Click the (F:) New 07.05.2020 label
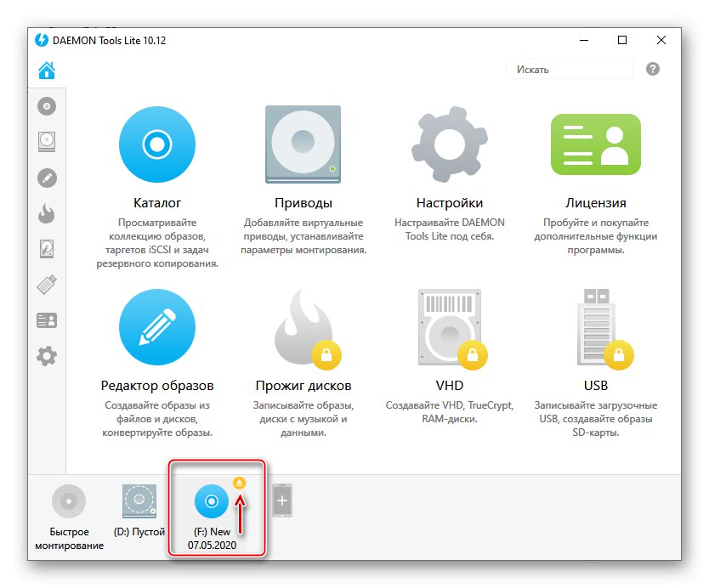Image resolution: width=709 pixels, height=588 pixels. (x=212, y=539)
